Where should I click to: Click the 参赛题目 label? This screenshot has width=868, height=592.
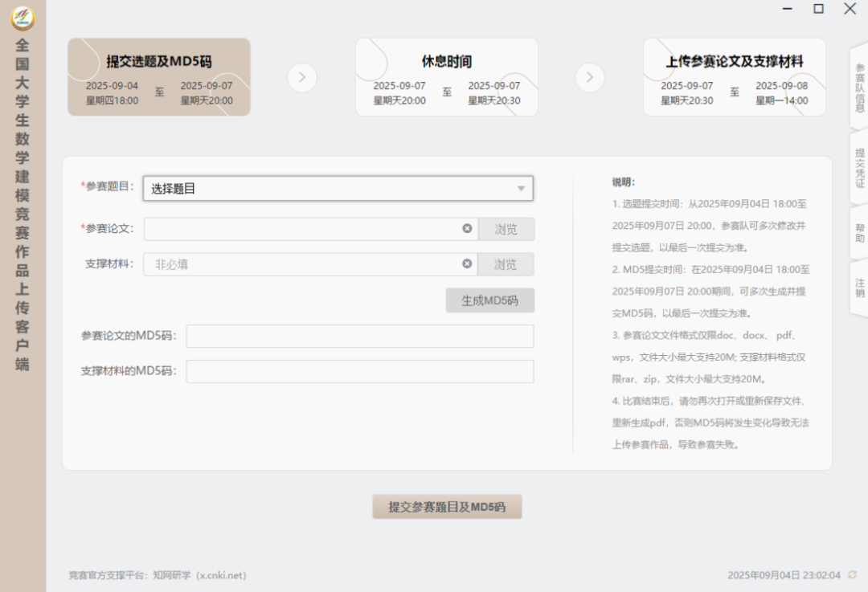tap(108, 186)
